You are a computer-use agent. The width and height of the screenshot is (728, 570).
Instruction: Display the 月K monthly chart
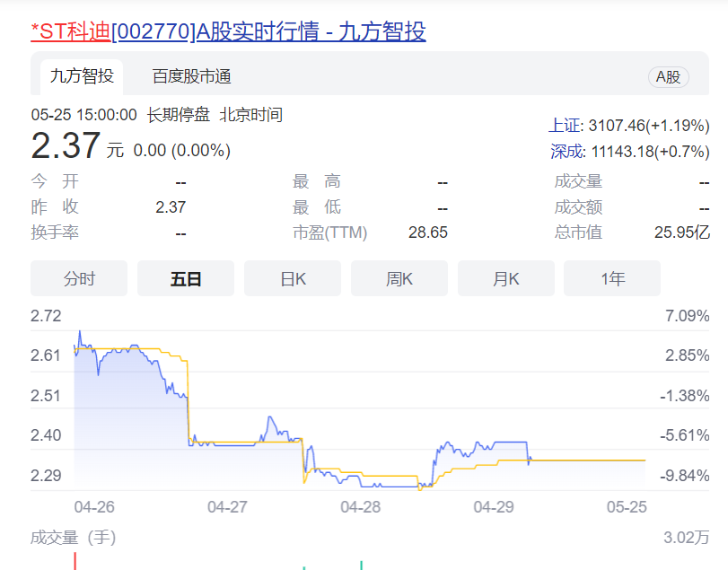click(506, 279)
